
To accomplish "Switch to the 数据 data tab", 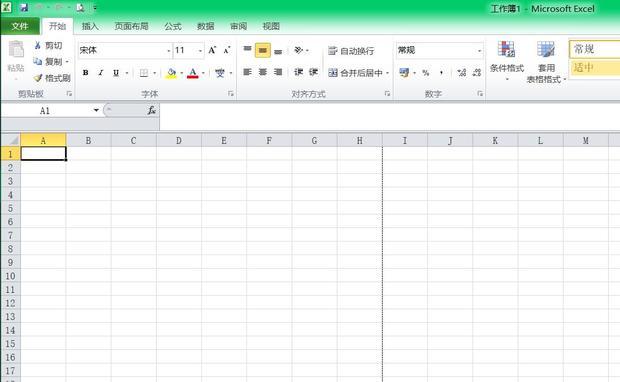I will pyautogui.click(x=206, y=26).
